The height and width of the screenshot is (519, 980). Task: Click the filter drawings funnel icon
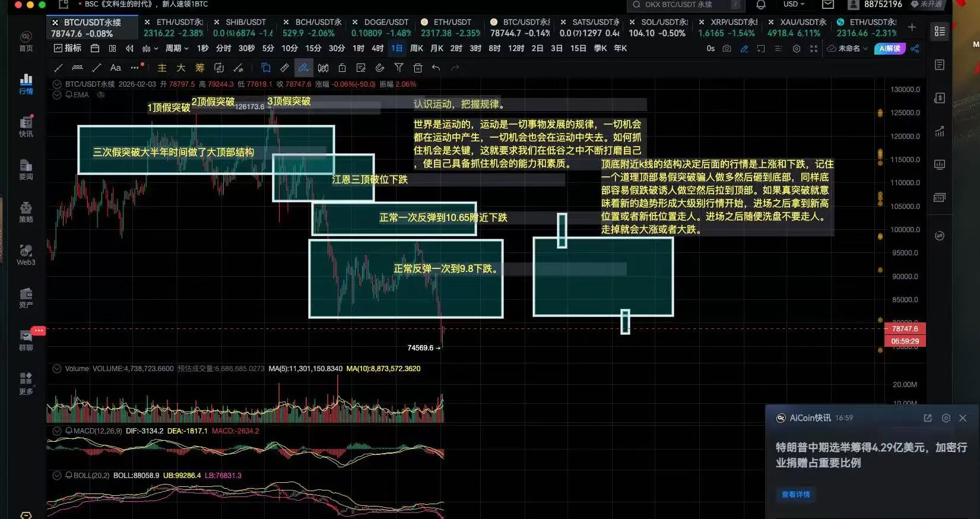click(x=399, y=68)
